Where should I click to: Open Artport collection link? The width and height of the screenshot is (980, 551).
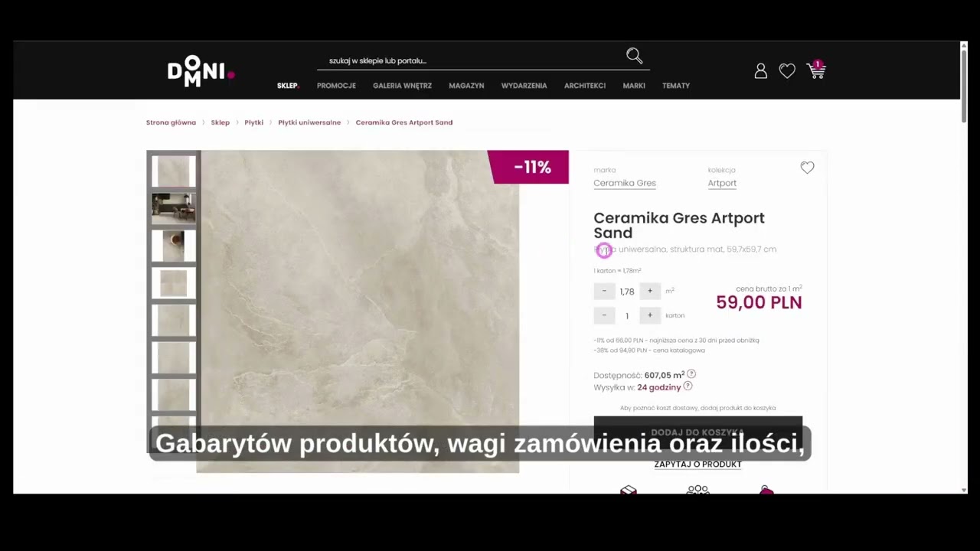(x=722, y=183)
